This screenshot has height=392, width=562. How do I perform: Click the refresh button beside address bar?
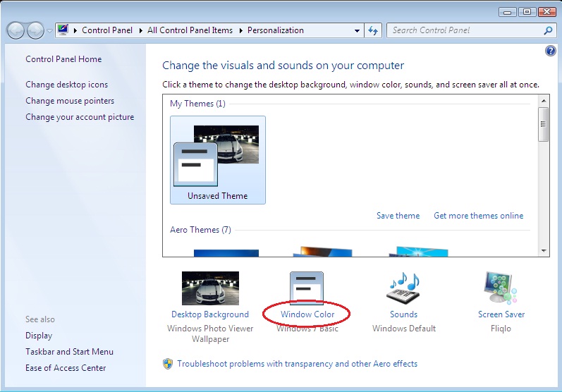click(x=374, y=30)
